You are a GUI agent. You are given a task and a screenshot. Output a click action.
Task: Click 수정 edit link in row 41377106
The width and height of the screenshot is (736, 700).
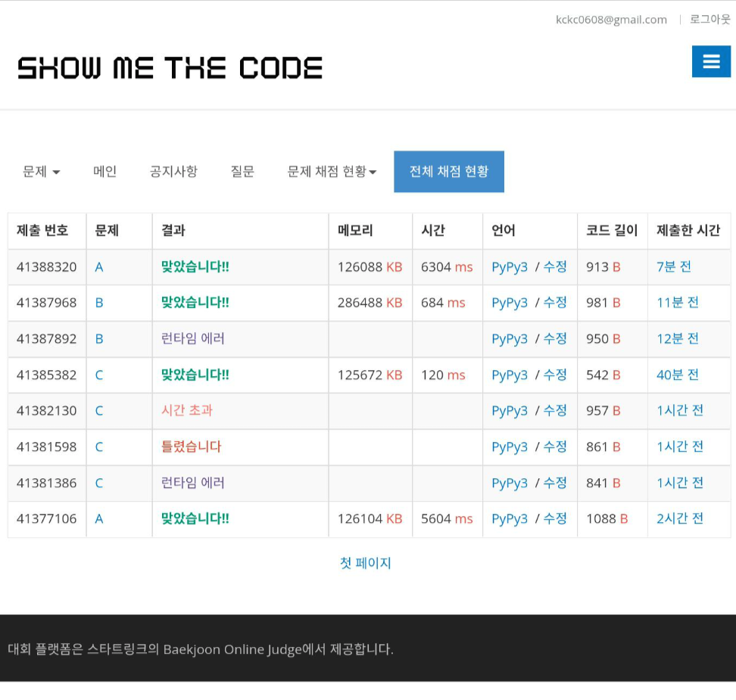tap(555, 518)
